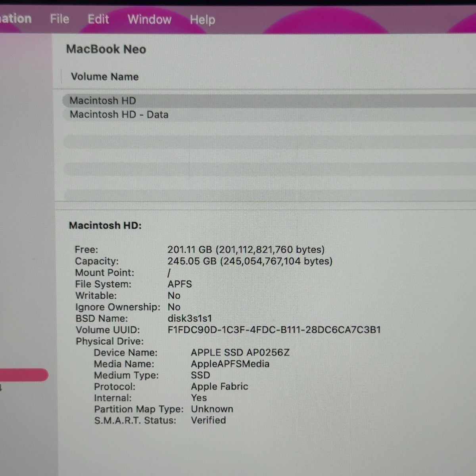Click the Volume Name column header
This screenshot has width=476, height=476.
point(105,77)
